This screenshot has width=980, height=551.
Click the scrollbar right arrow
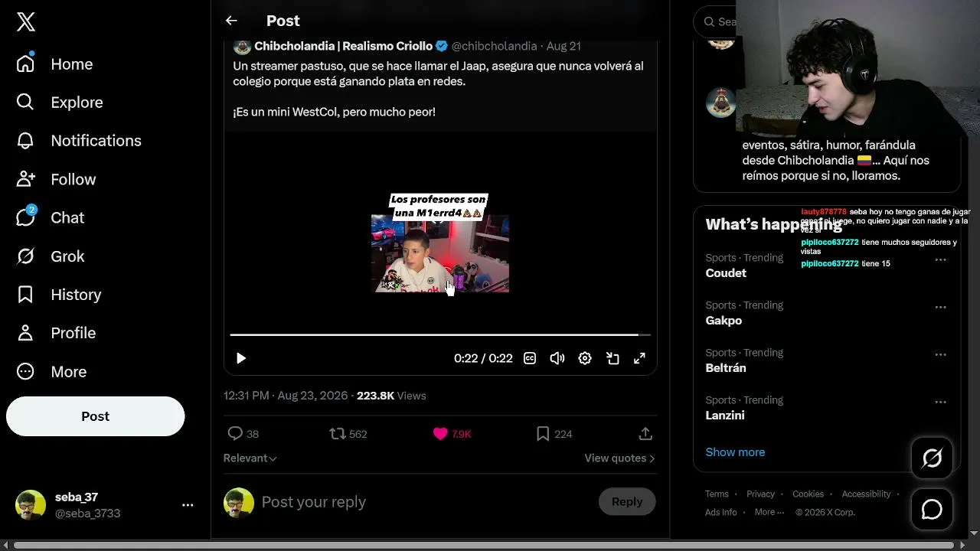coord(962,546)
